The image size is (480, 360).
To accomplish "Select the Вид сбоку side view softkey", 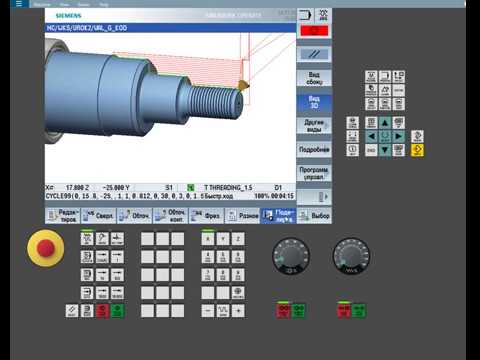I will click(x=314, y=78).
